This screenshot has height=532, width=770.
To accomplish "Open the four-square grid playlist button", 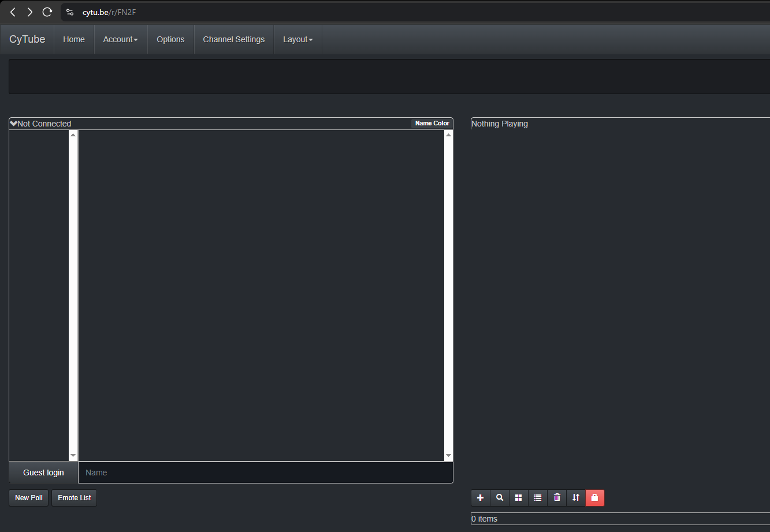I will tap(519, 498).
